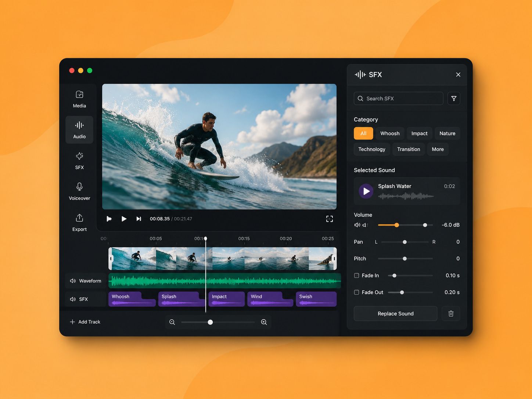Click the Replace Sound button

coord(395,313)
